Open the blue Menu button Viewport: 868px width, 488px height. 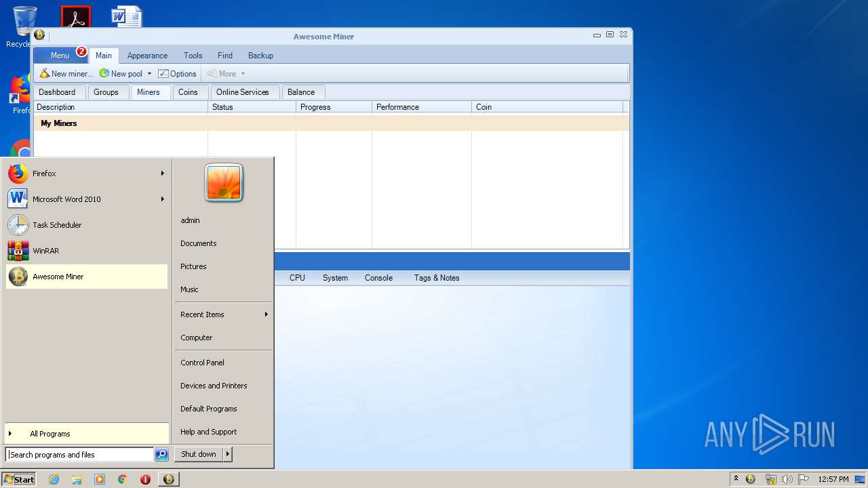(60, 56)
